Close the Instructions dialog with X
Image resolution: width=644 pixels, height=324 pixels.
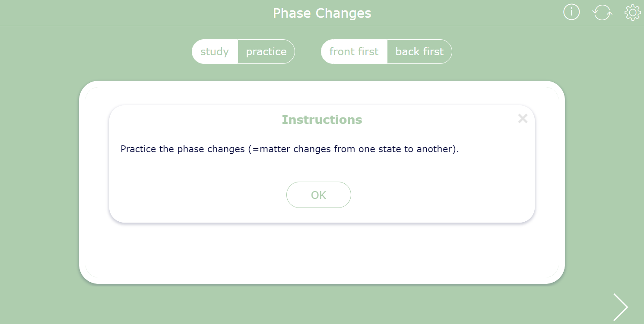click(523, 119)
